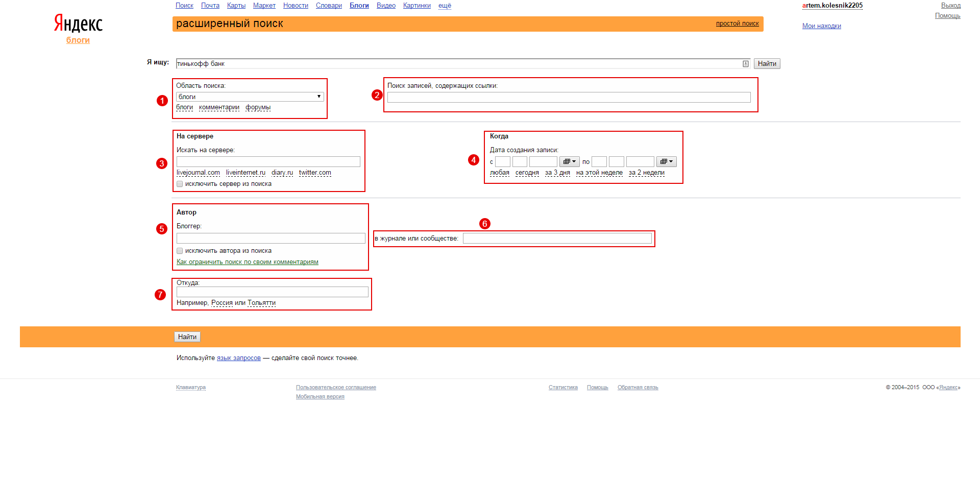Image resolution: width=980 pixels, height=500 pixels.
Task: Open link about limiting search to own comments
Action: [248, 262]
